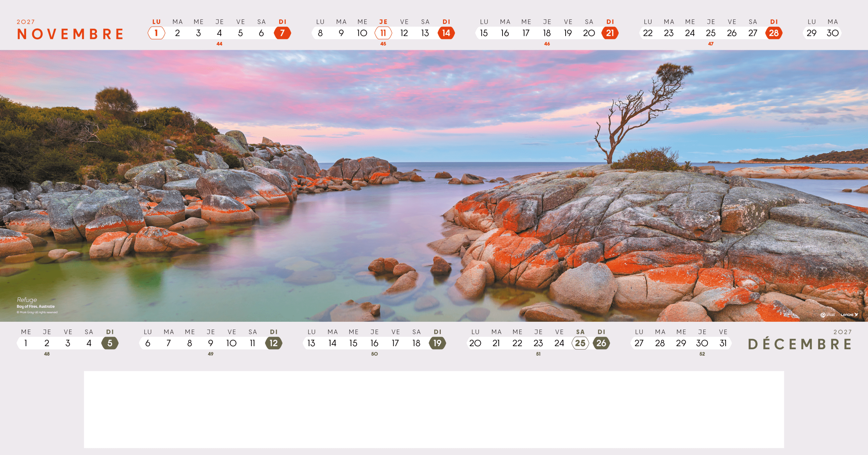868x455 pixels.
Task: Select the outlined December 25 date
Action: [580, 343]
